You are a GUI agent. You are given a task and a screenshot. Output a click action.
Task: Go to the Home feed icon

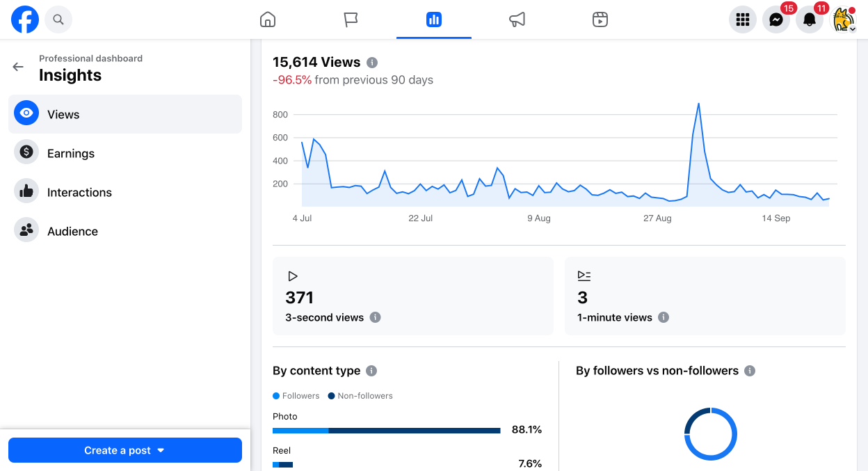[x=268, y=19]
